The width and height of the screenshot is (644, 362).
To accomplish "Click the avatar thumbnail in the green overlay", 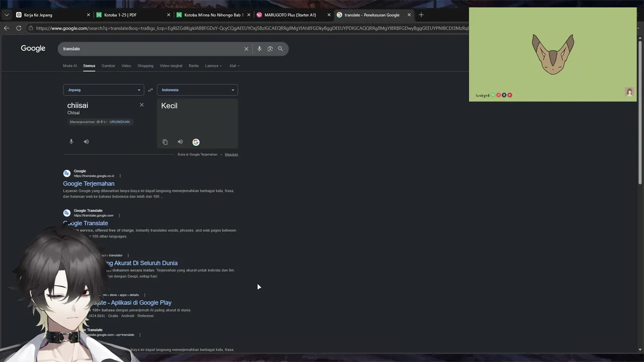I will (629, 92).
